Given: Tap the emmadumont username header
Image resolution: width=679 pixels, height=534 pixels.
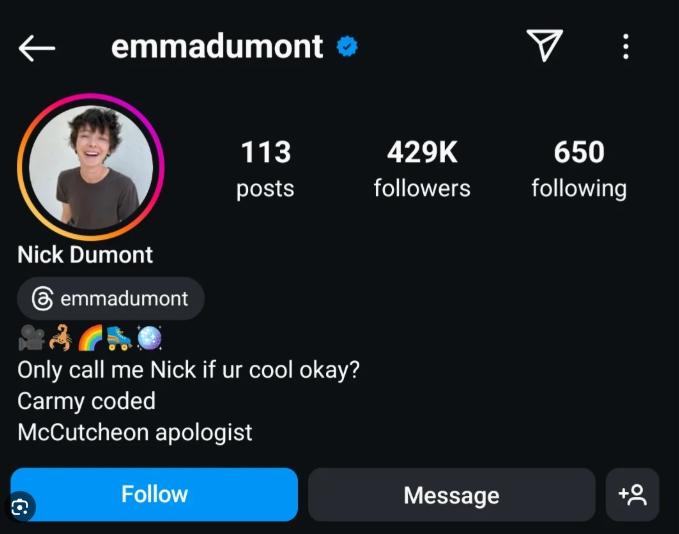Looking at the screenshot, I should (x=217, y=46).
